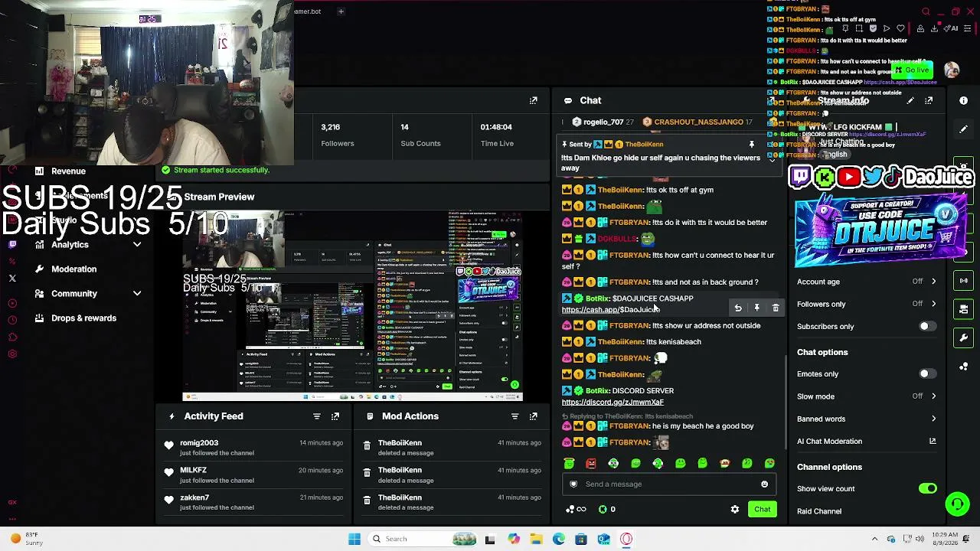Open the AI Chat Moderation external link
The width and height of the screenshot is (980, 551).
[933, 442]
